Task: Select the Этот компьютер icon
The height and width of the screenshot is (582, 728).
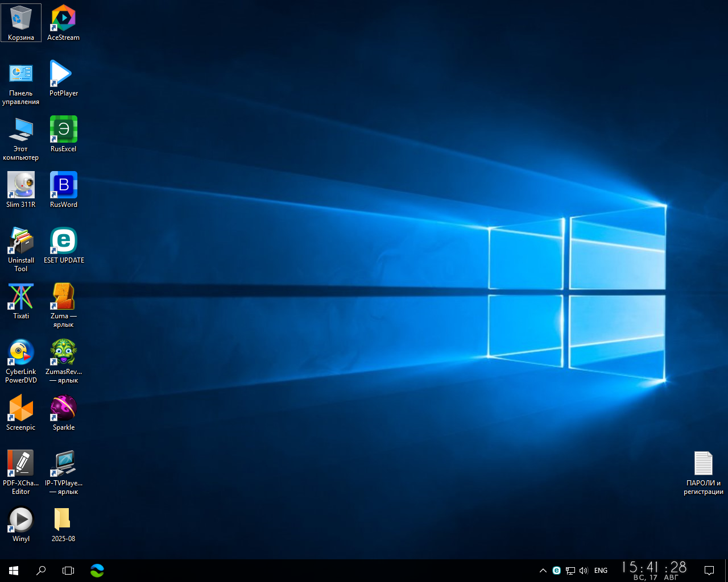Action: coord(21,139)
